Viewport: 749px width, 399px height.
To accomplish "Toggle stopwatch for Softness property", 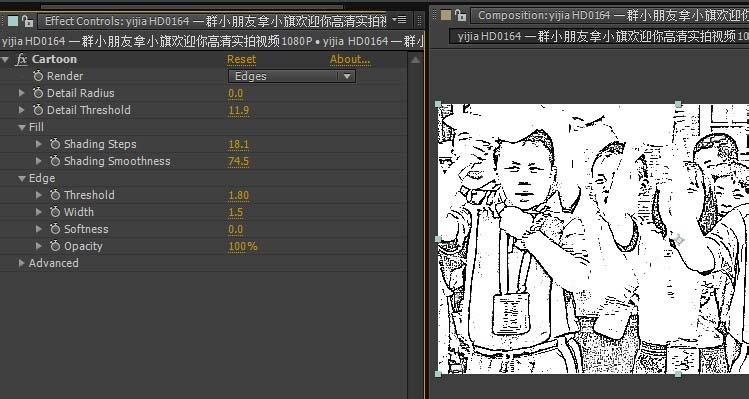I will pyautogui.click(x=55, y=229).
